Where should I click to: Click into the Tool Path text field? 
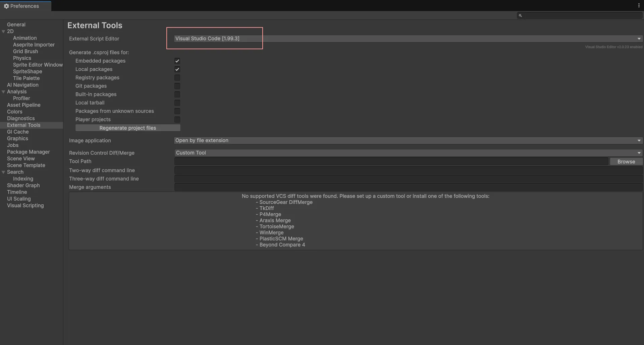click(x=391, y=161)
